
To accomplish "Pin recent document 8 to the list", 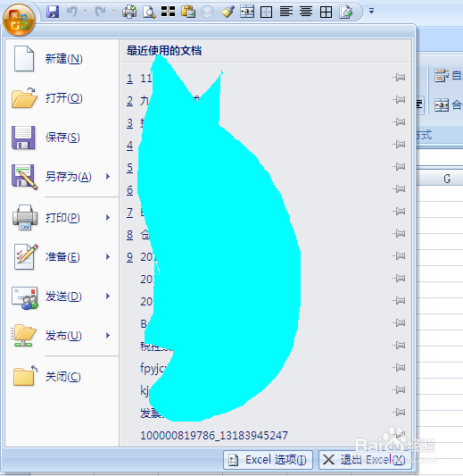I will tap(399, 234).
